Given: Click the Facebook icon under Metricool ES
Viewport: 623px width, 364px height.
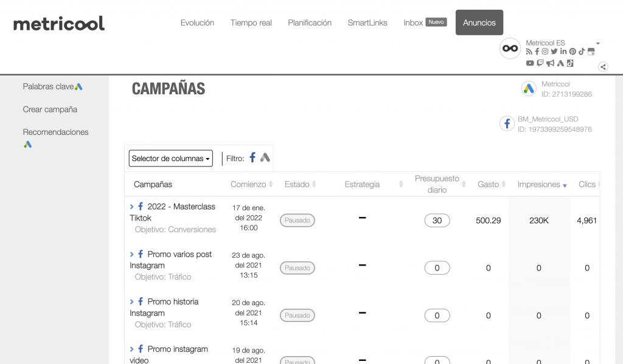Looking at the screenshot, I should pyautogui.click(x=537, y=52).
